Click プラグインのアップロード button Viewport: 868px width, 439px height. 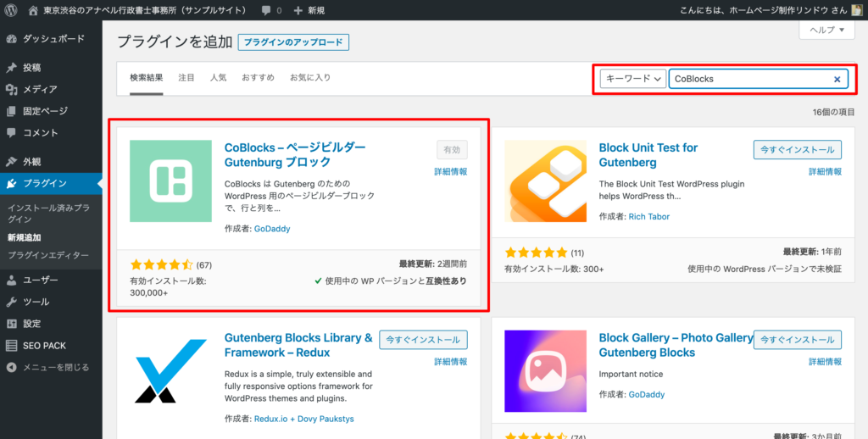(x=293, y=42)
